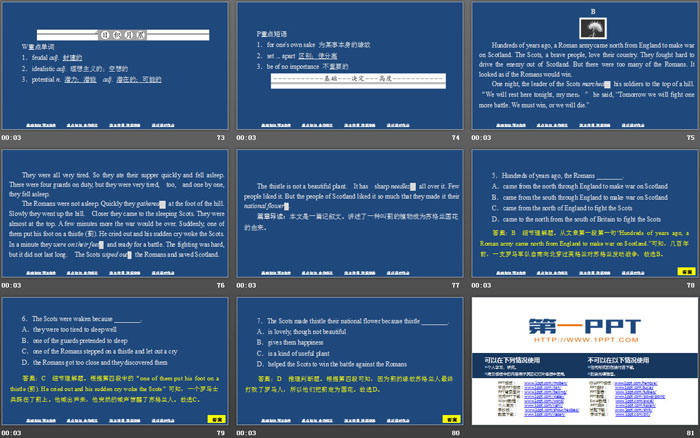Click the title banner on slide 73
Screen dimensions: 700x438
click(114, 32)
